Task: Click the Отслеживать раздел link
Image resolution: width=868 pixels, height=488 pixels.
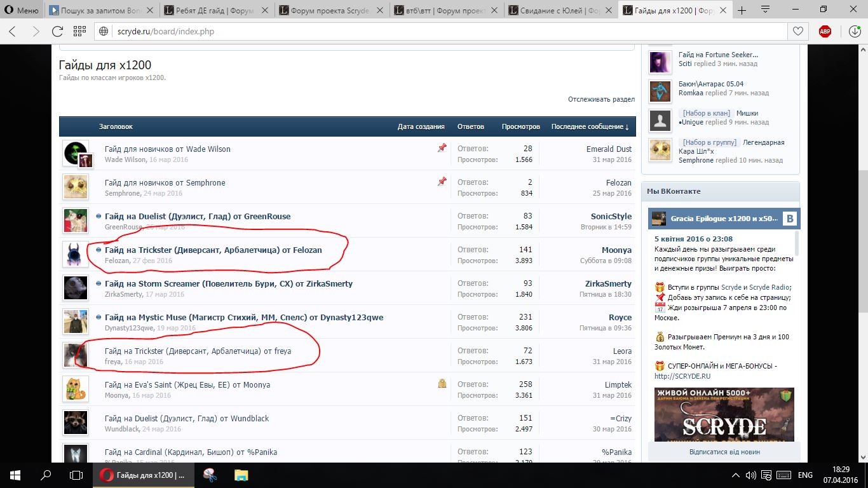Action: (x=601, y=99)
